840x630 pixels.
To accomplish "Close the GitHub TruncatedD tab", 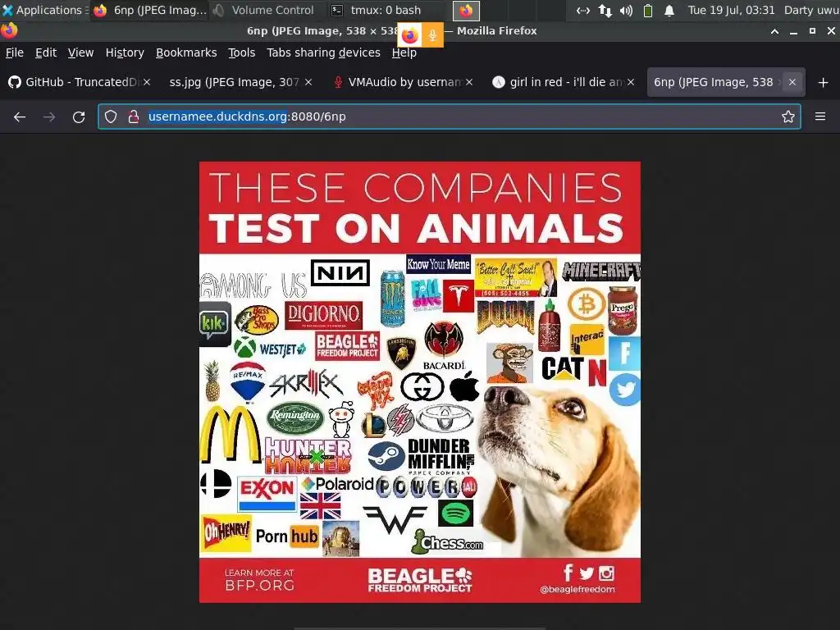I will point(147,82).
